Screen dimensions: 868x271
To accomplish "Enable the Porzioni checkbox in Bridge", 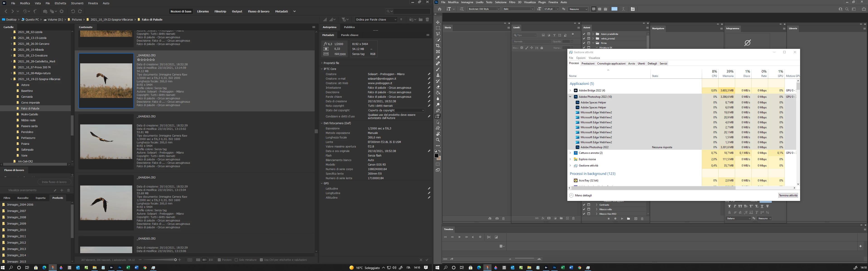I will pyautogui.click(x=219, y=260).
